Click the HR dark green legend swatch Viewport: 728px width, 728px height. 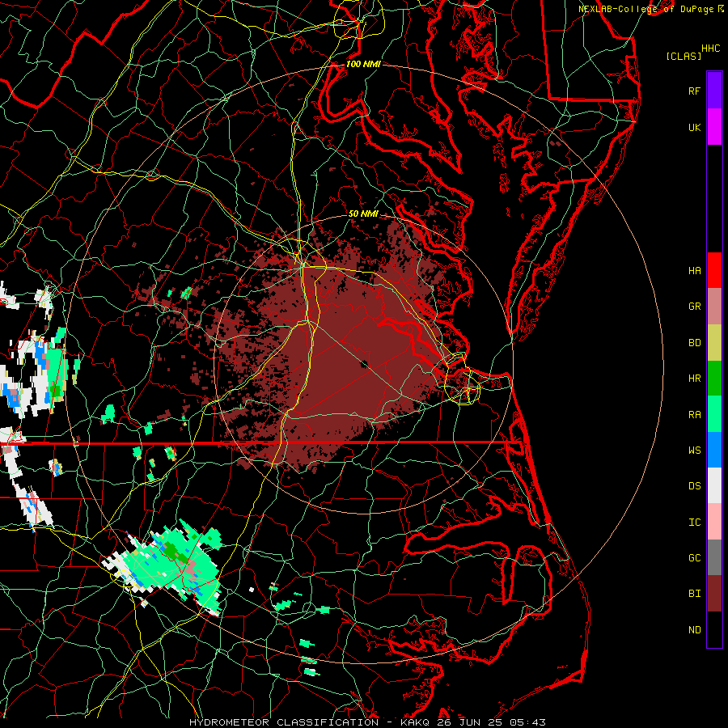click(714, 378)
